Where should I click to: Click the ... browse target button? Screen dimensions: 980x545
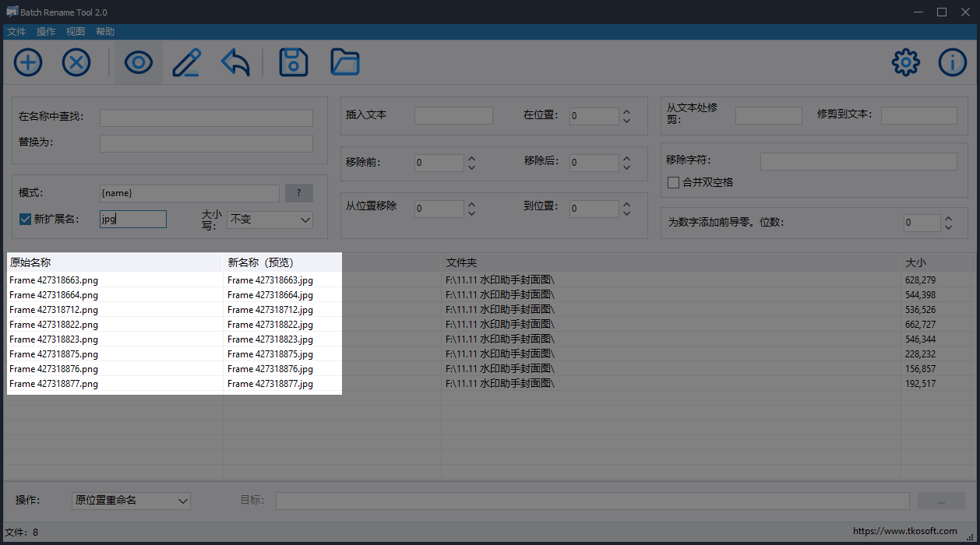coord(941,501)
